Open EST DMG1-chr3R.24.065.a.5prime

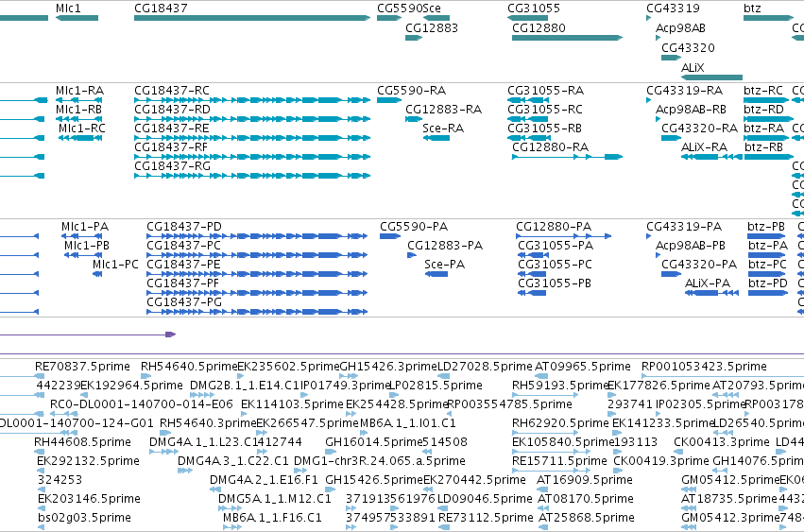pyautogui.click(x=380, y=461)
